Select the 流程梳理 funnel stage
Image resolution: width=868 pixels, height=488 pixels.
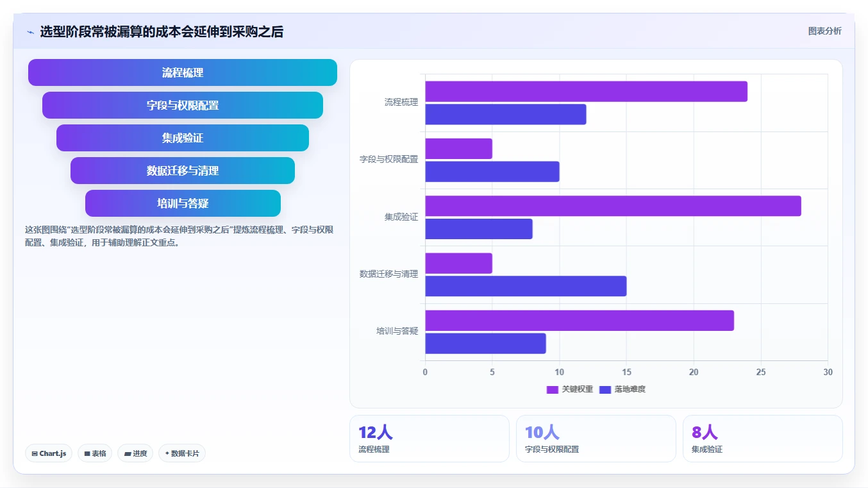coord(183,72)
